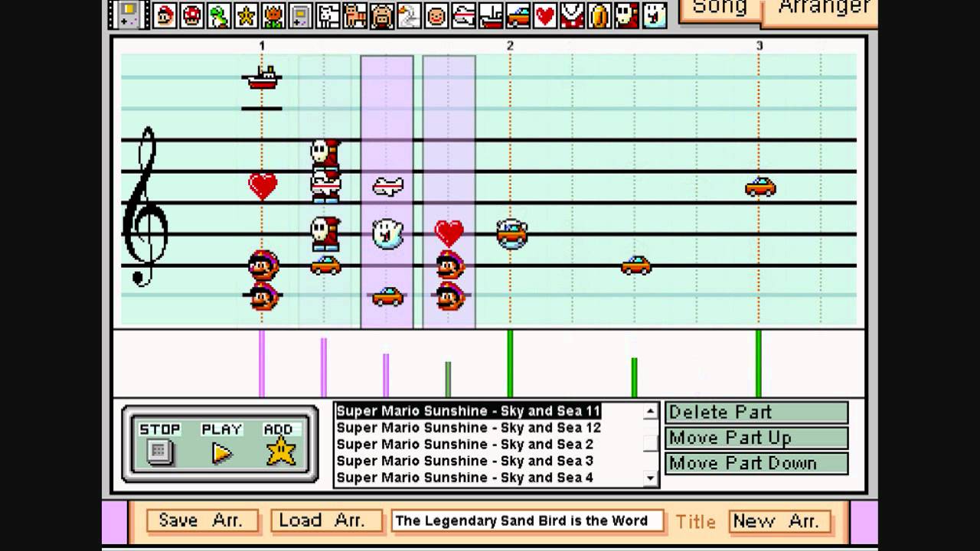The width and height of the screenshot is (980, 551).
Task: Click the Boo note in the purple column
Action: coord(388,233)
